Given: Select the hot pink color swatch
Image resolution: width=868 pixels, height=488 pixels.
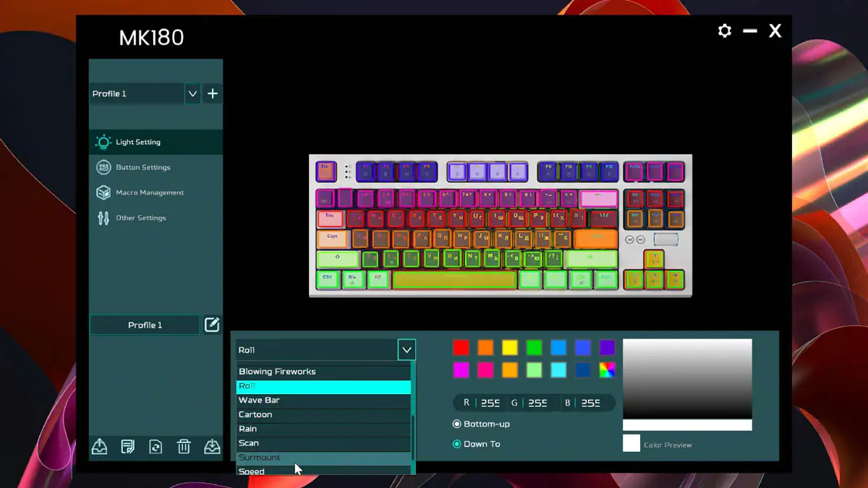Looking at the screenshot, I should click(x=485, y=370).
